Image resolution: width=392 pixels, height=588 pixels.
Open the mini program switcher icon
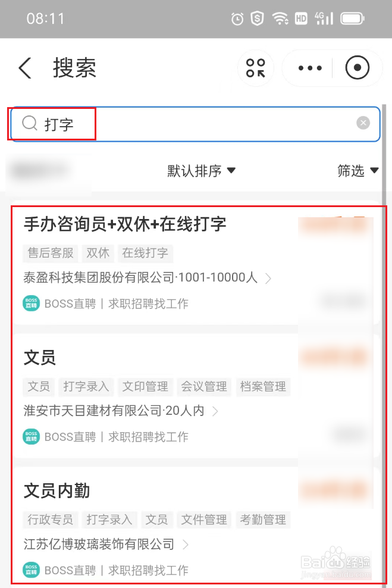click(x=256, y=68)
